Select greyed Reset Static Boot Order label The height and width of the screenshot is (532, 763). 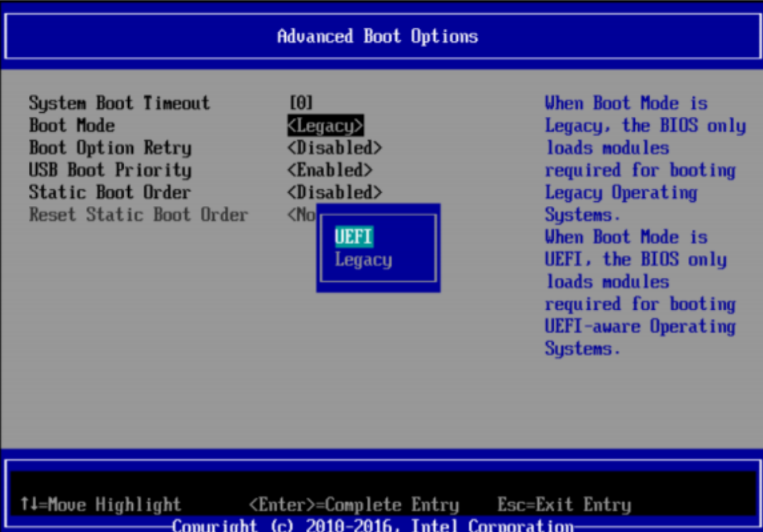[x=138, y=215]
